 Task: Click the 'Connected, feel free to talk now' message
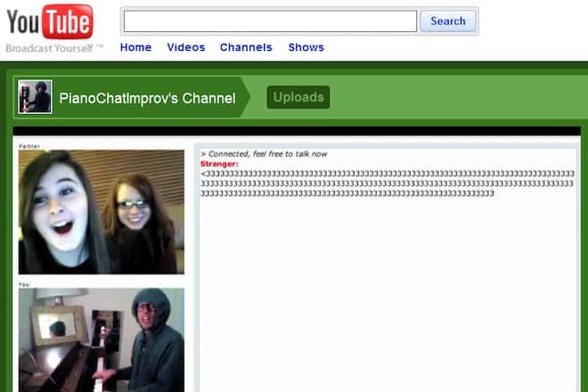[264, 154]
